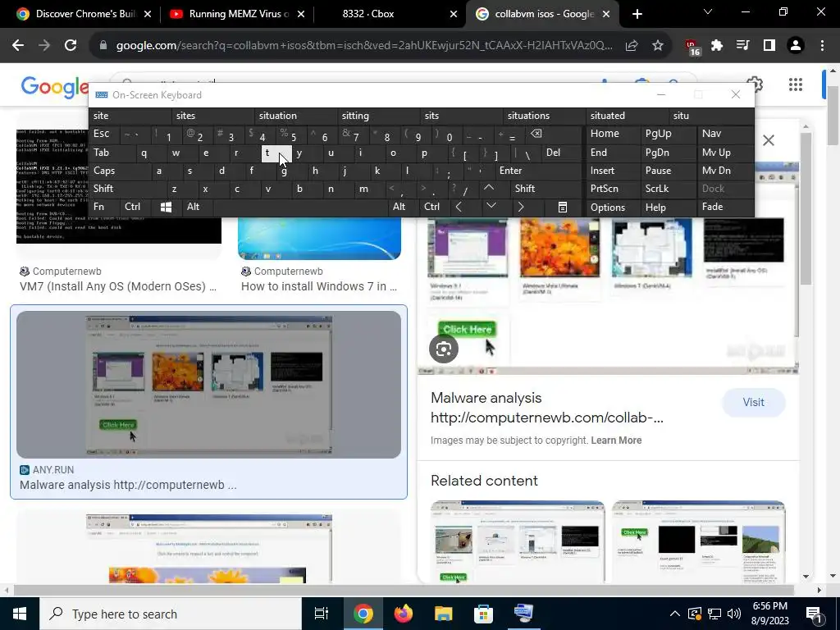The height and width of the screenshot is (630, 840).
Task: Open File Explorer from taskbar
Action: coord(444,614)
